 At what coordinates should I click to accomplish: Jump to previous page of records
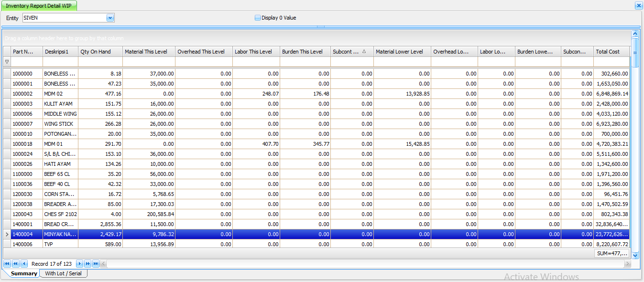(x=15, y=264)
